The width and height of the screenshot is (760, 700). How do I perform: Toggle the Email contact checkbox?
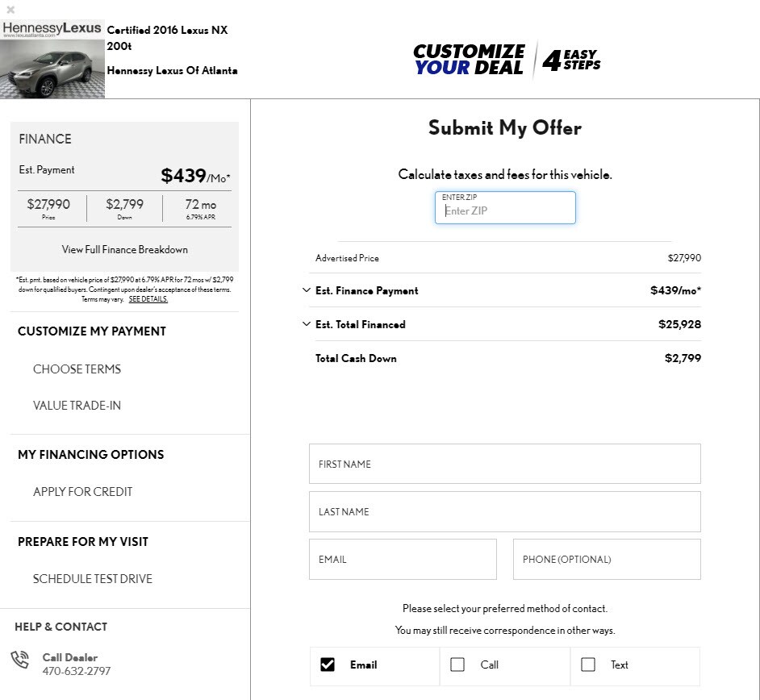click(x=328, y=665)
